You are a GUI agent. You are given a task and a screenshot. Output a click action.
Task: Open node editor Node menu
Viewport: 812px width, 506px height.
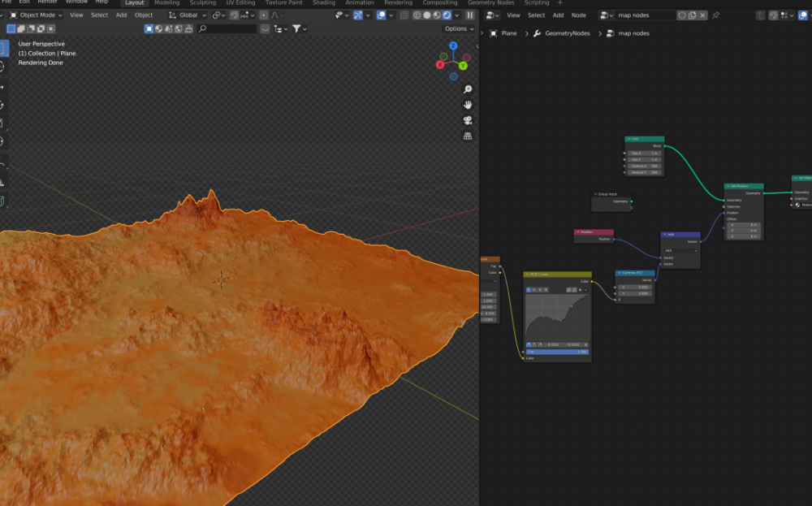pyautogui.click(x=578, y=15)
